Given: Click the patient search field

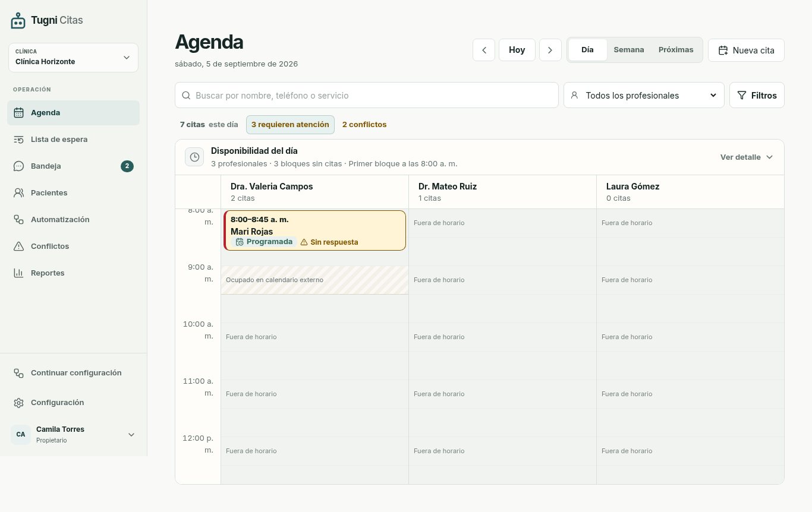Looking at the screenshot, I should (x=367, y=95).
